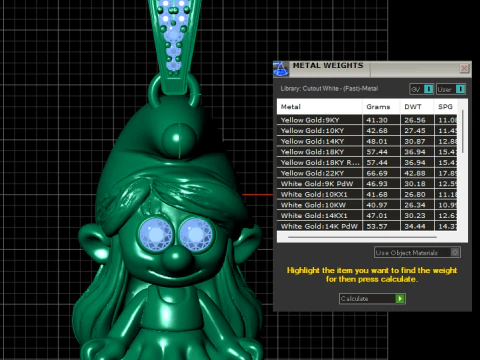Click the 30.23 DWT cell

tap(418, 216)
